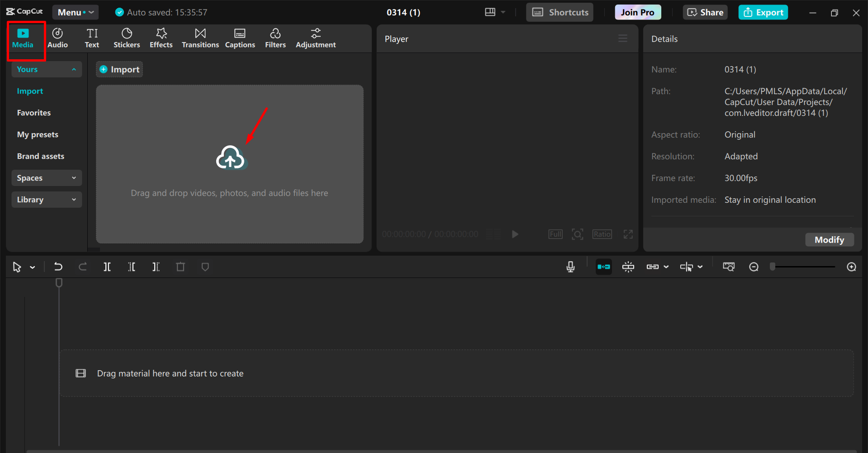Expand the Library section in the sidebar
Screen dimensions: 868x453
(46, 199)
